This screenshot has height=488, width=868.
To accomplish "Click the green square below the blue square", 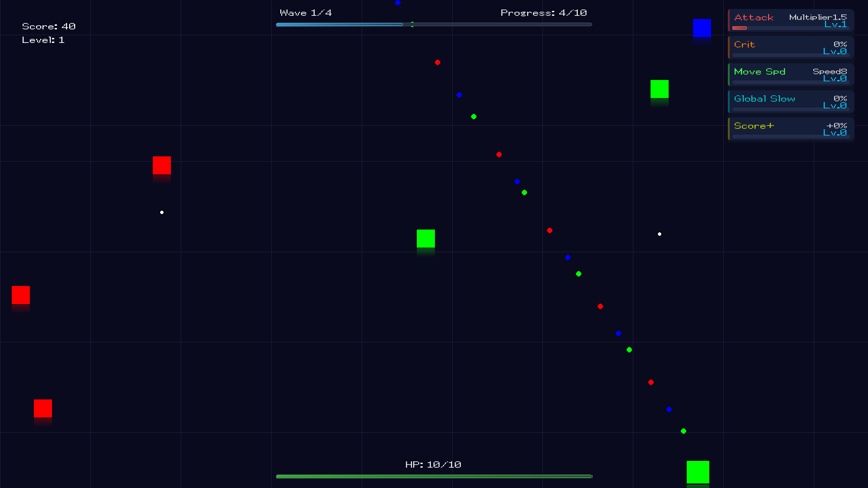I will click(659, 89).
